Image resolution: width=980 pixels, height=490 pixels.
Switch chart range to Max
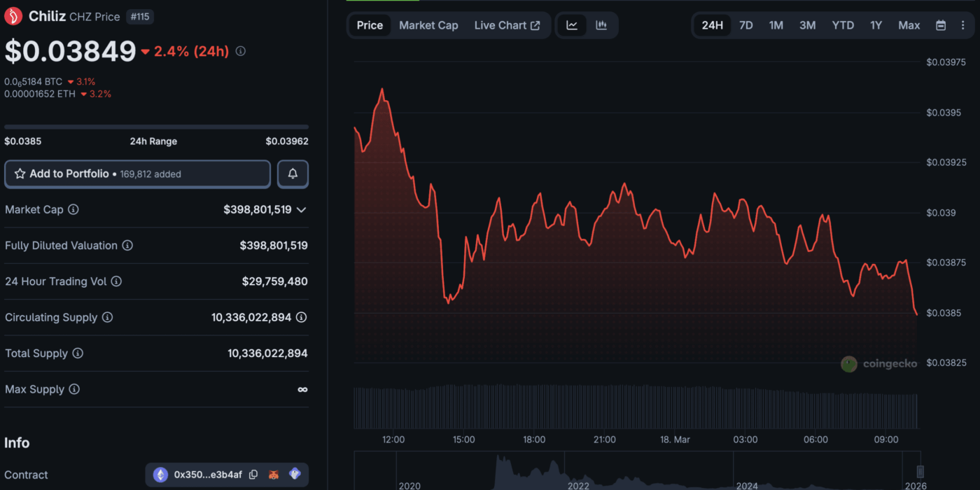(909, 25)
